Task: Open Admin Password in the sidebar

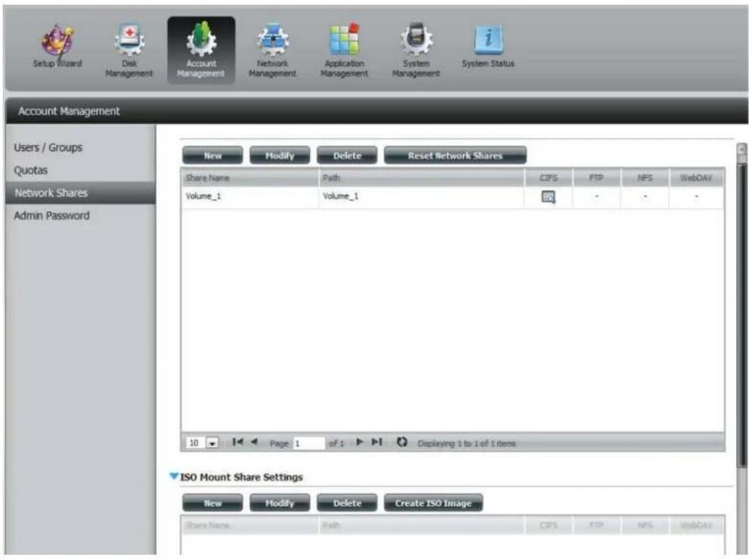Action: 51,215
